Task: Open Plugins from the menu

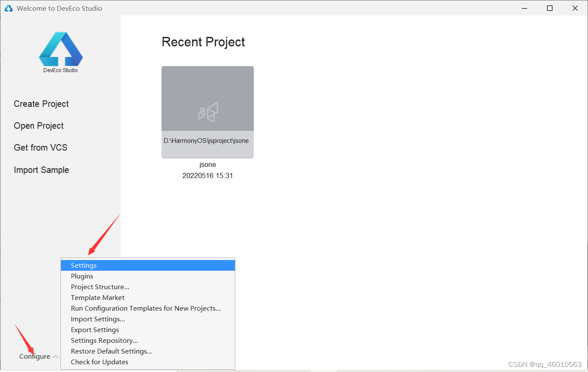Action: click(148, 276)
